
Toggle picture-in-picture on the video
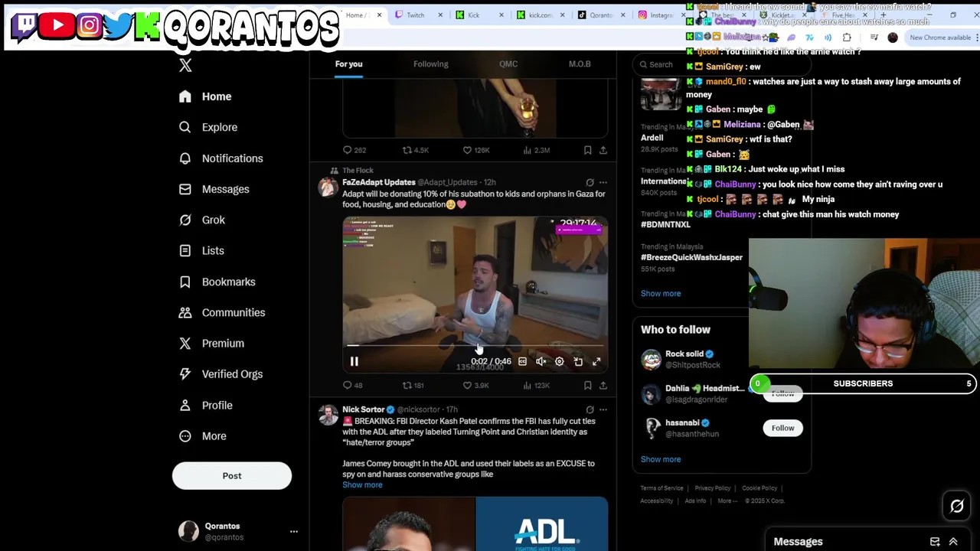pos(578,361)
